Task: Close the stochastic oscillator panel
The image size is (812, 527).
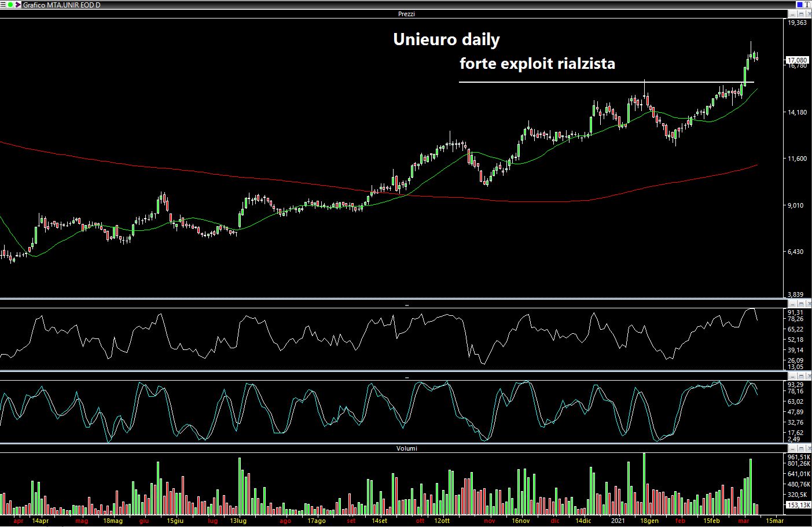Action: (x=808, y=376)
